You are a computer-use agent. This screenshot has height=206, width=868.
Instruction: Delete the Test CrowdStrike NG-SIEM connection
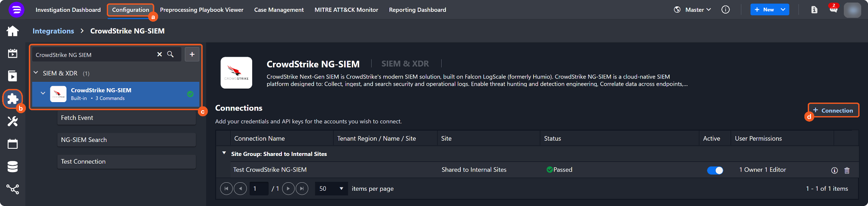click(x=847, y=170)
